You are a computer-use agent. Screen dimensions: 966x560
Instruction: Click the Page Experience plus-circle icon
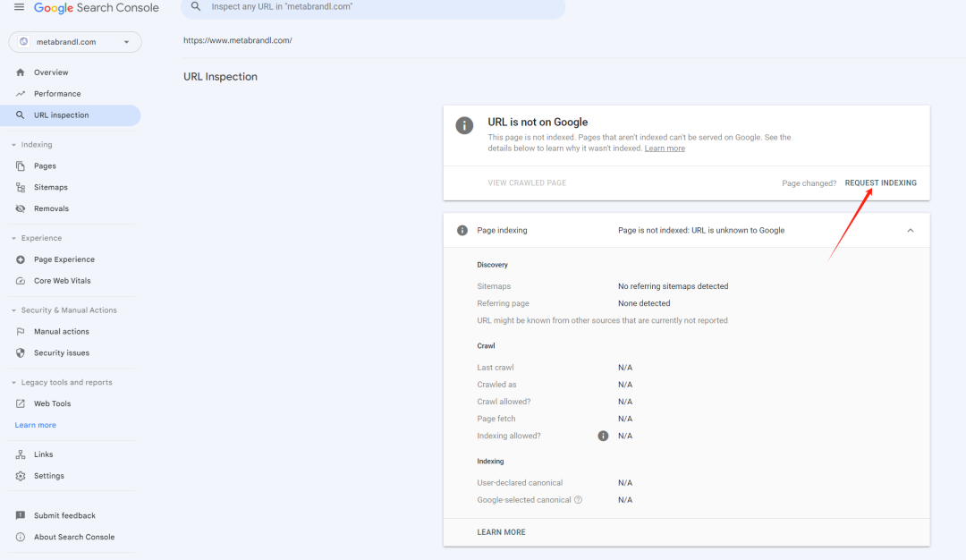pyautogui.click(x=21, y=259)
